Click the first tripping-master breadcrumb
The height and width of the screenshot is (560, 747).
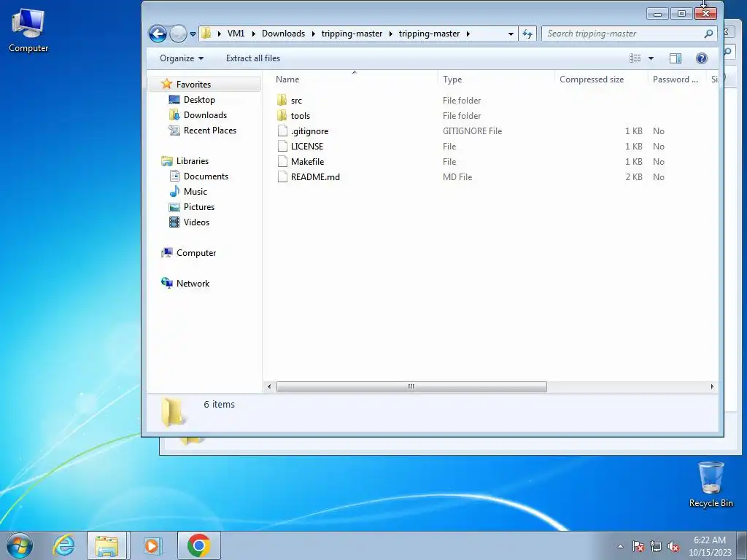[352, 34]
